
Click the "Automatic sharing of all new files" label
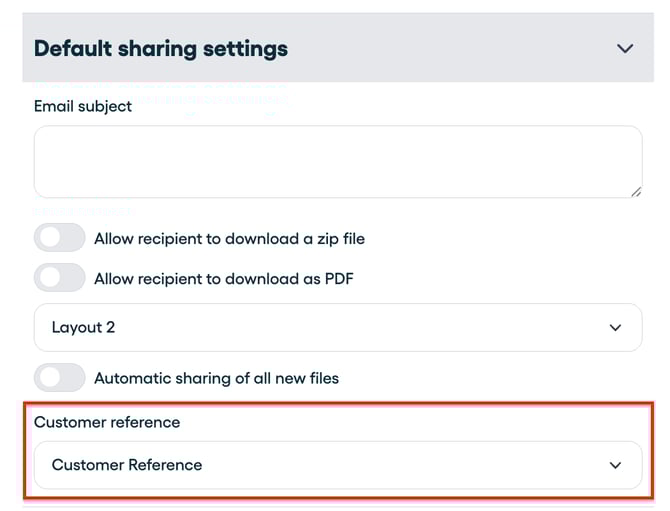[x=216, y=378]
